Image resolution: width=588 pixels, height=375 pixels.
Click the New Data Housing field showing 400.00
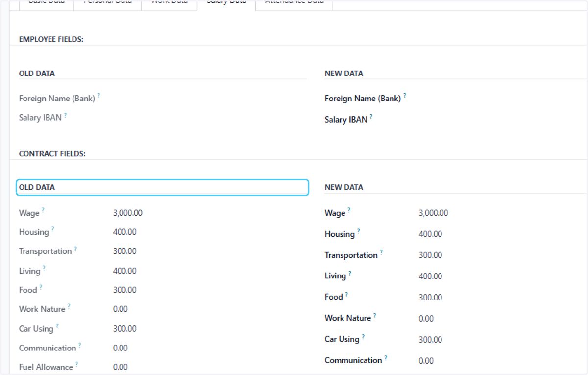tap(431, 234)
